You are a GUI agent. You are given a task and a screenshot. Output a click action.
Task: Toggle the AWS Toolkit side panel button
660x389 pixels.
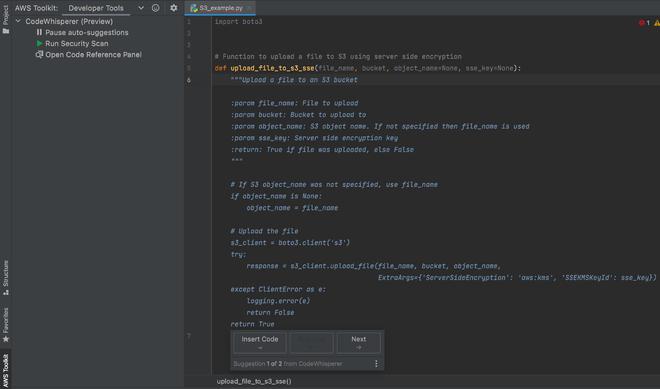pyautogui.click(x=5, y=369)
